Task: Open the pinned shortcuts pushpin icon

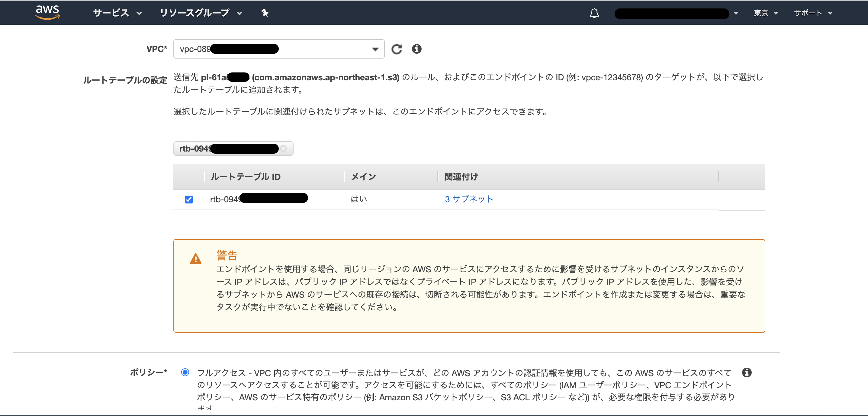Action: click(x=265, y=12)
